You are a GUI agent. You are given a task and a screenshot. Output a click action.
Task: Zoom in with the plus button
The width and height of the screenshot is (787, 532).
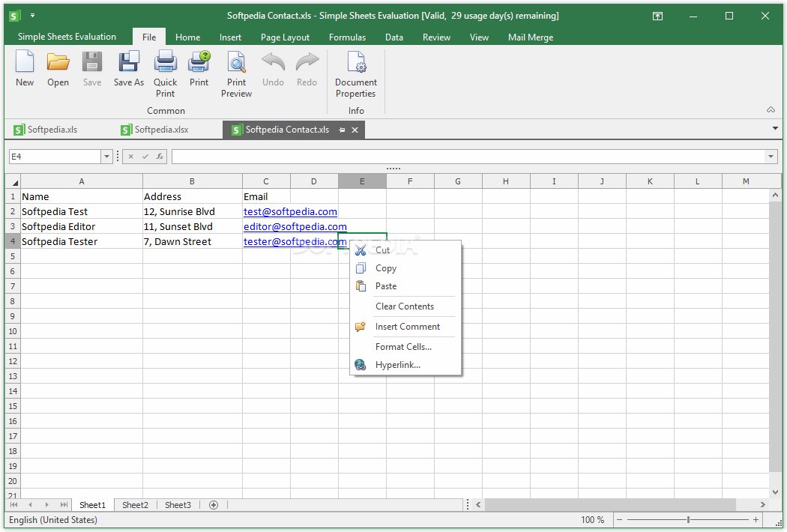tap(756, 520)
